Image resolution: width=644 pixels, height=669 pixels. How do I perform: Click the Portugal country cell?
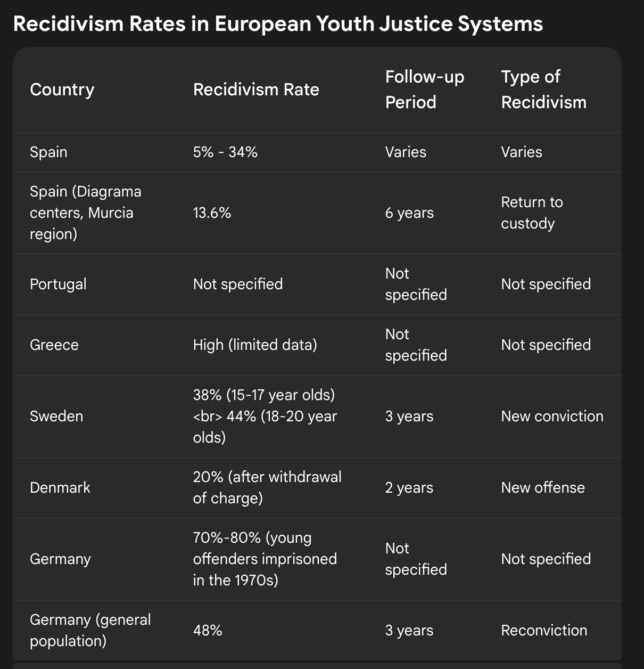point(58,284)
